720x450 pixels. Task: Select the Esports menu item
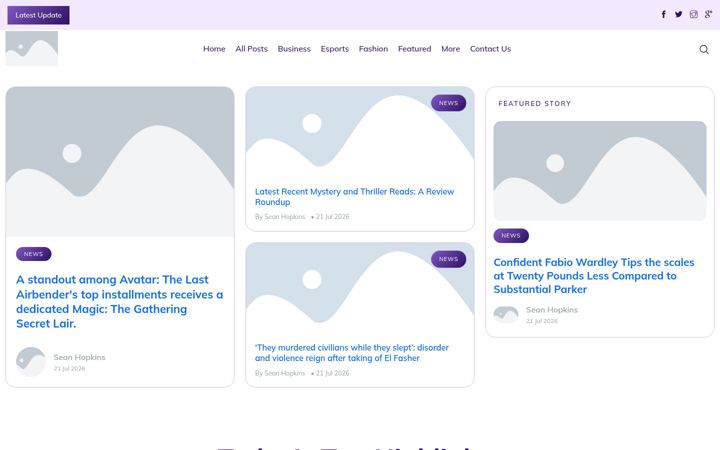335,49
